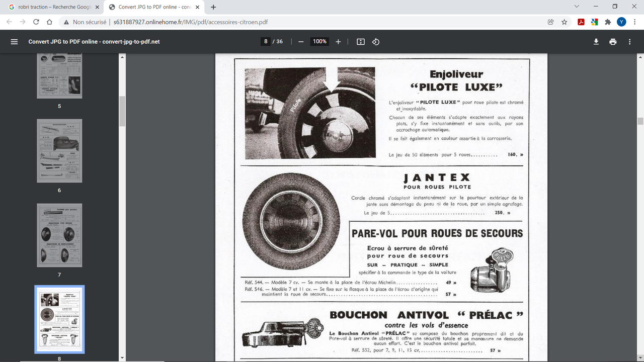Bookmark this page with star icon
This screenshot has height=362, width=644.
click(565, 22)
